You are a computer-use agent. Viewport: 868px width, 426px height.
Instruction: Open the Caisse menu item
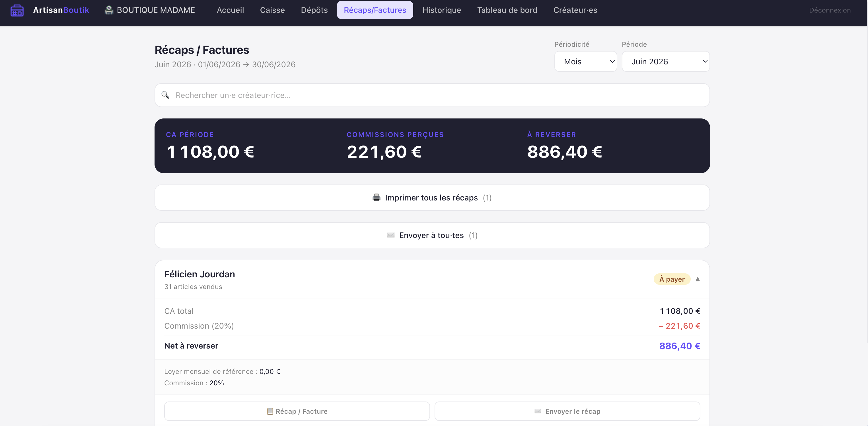pos(272,10)
